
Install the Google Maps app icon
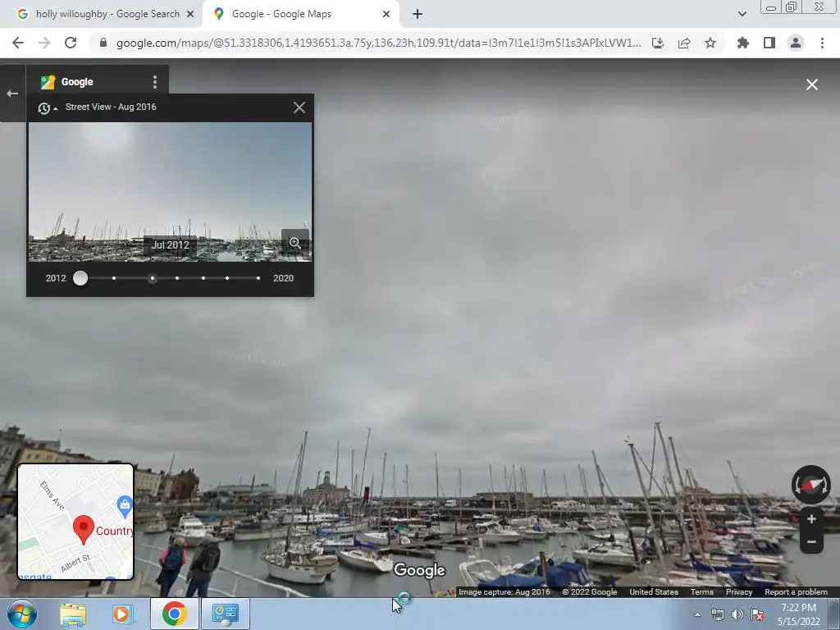click(658, 43)
